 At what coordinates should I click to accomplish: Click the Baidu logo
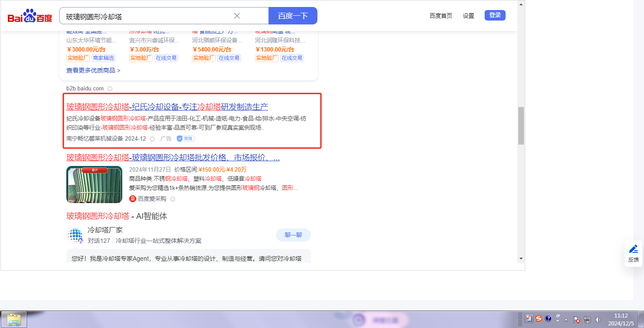[x=30, y=16]
